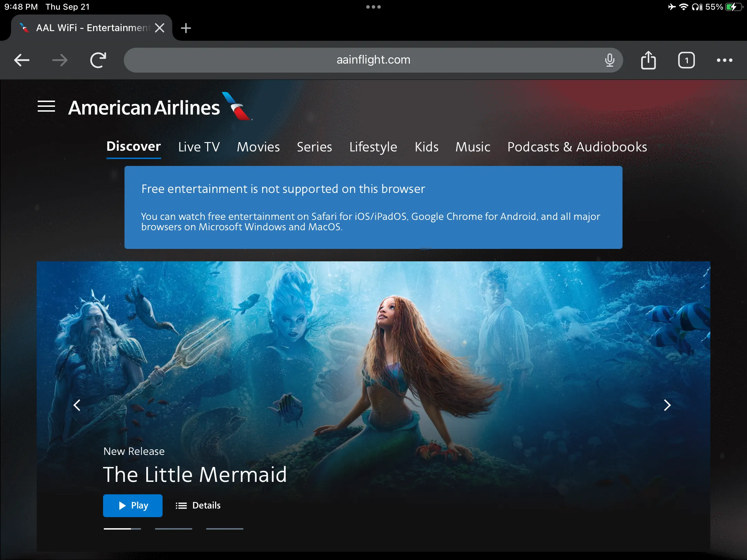The height and width of the screenshot is (560, 747).
Task: Click the unsupported browser notice heading
Action: (283, 189)
